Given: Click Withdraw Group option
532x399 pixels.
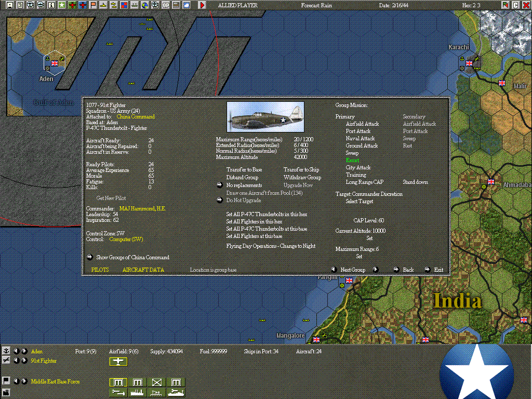Looking at the screenshot, I should [302, 177].
